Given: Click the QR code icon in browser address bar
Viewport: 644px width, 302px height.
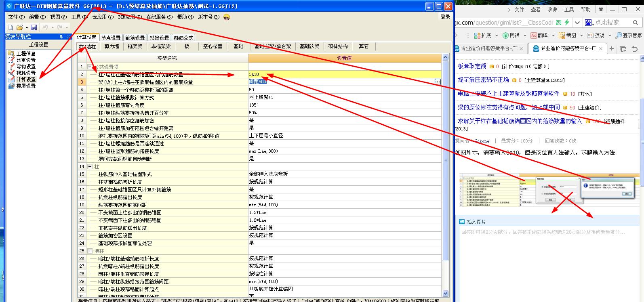Looking at the screenshot, I should pos(558,23).
